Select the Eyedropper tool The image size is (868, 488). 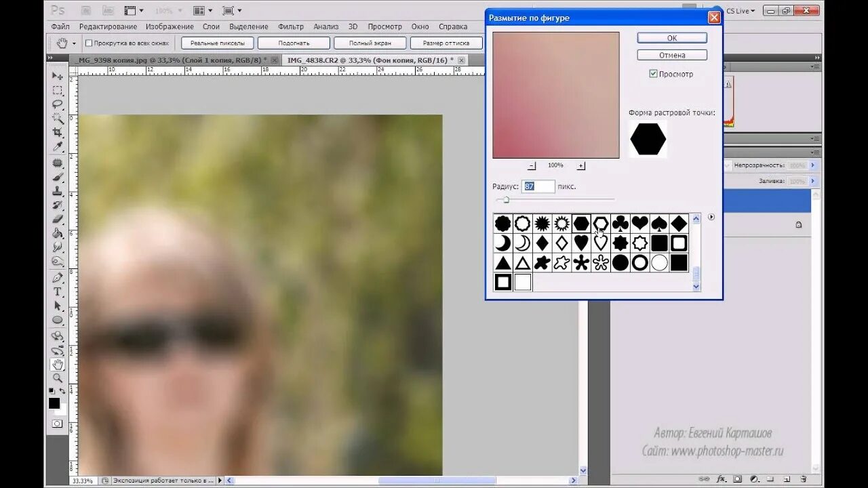pos(57,146)
